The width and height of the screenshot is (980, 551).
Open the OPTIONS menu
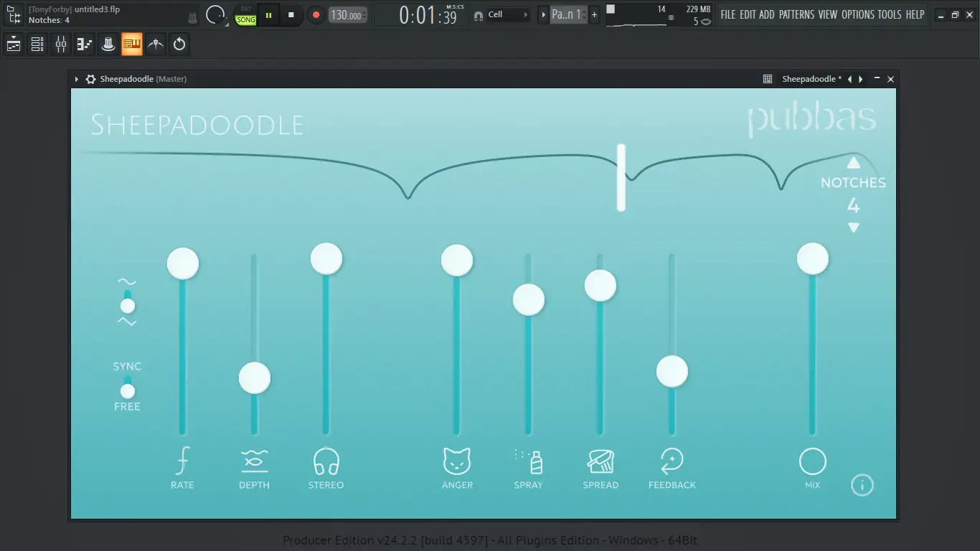pyautogui.click(x=858, y=14)
